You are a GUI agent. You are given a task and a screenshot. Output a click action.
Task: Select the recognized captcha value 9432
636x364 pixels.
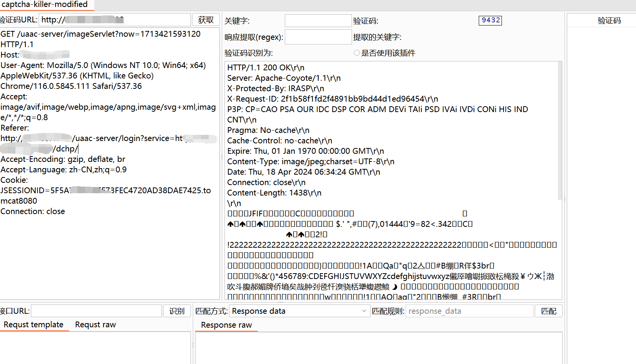[490, 20]
